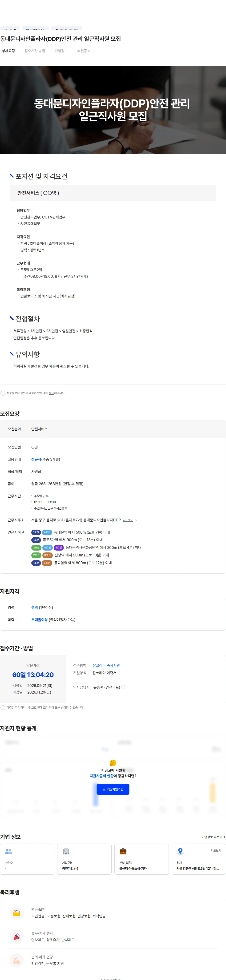The width and height of the screenshot is (226, 980).
Task: Click the 경력 highlighted text under 지원자격
Action: [x=35, y=607]
